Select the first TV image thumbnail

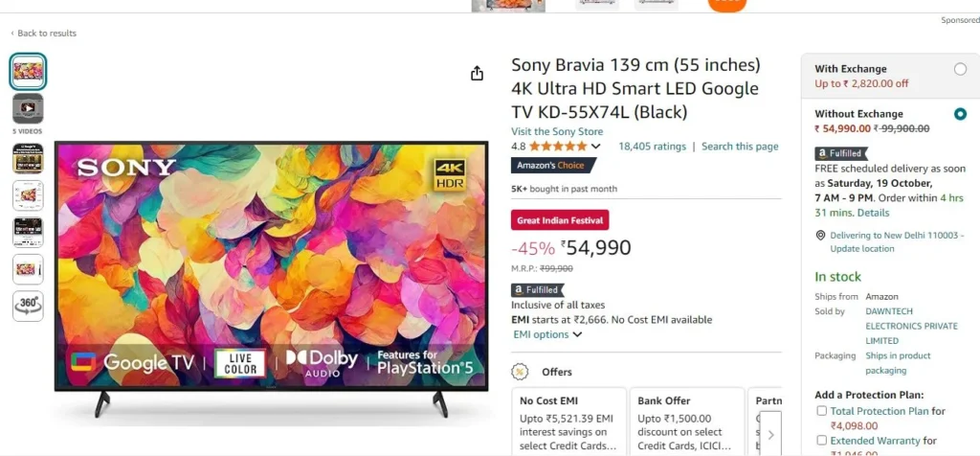(x=28, y=71)
